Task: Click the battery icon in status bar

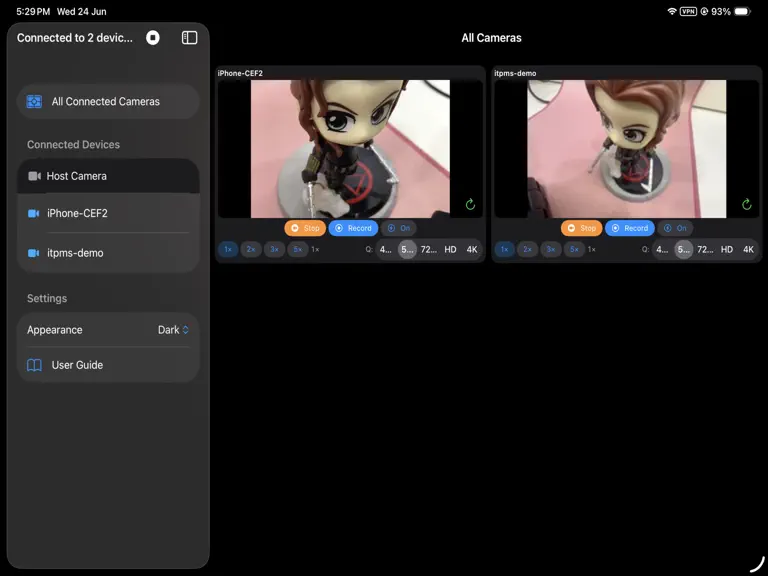Action: [743, 11]
